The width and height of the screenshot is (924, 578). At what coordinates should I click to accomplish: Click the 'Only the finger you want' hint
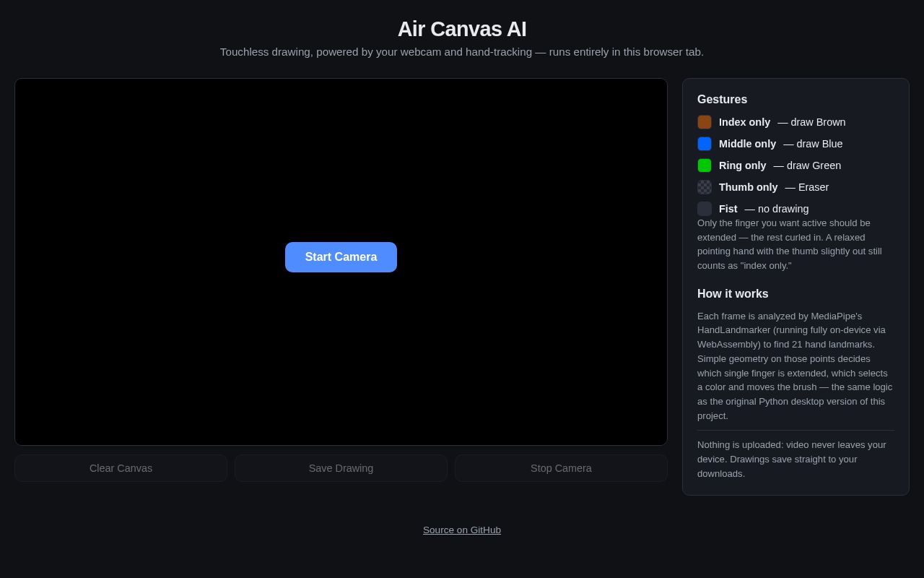[796, 244]
